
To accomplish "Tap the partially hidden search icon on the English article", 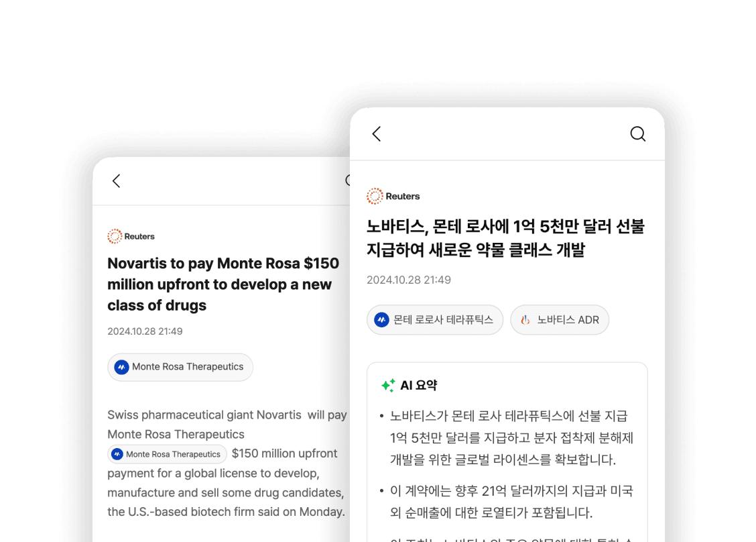I will 348,180.
